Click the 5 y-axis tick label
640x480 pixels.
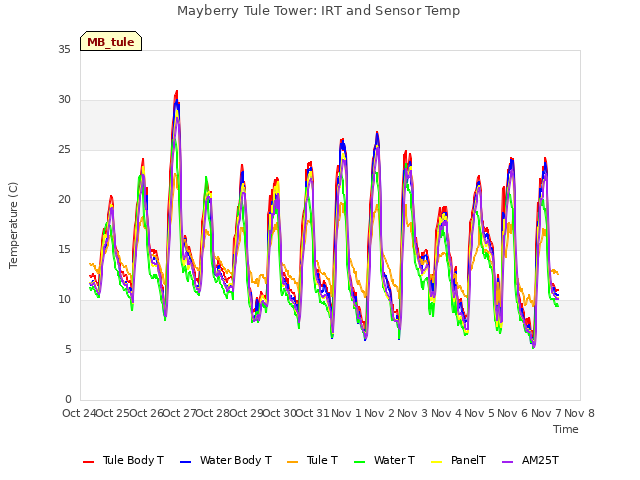pos(68,350)
